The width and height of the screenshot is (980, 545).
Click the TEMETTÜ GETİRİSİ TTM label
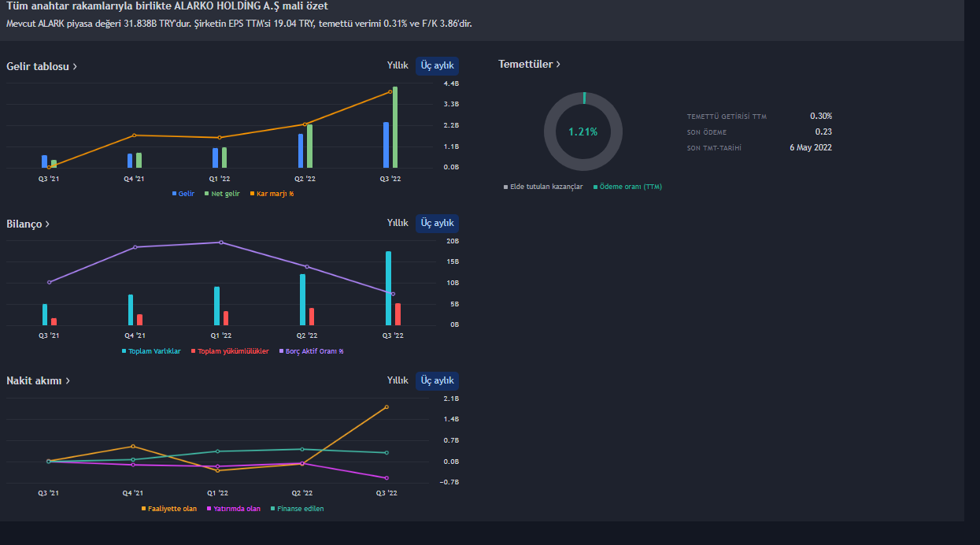coord(727,117)
